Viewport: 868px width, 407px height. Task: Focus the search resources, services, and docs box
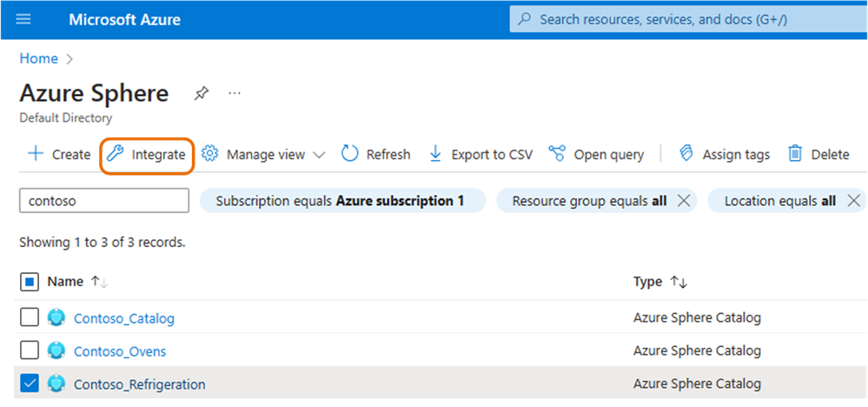pos(688,19)
